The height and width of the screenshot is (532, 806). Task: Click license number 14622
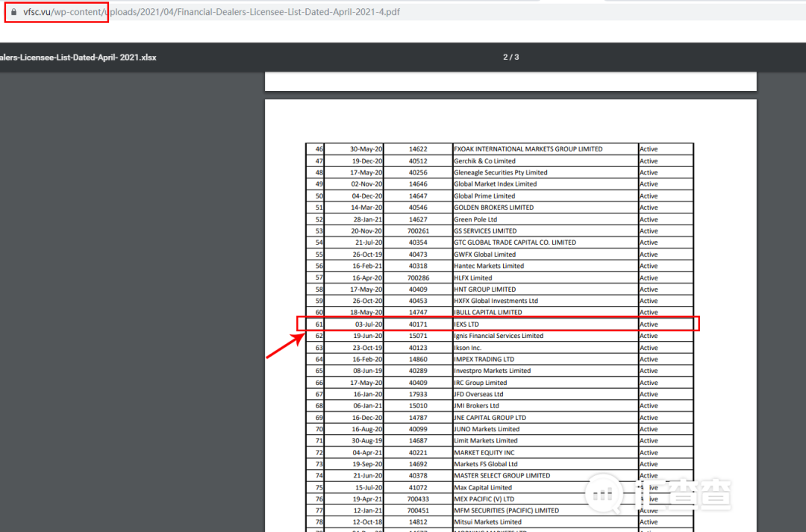pos(418,149)
